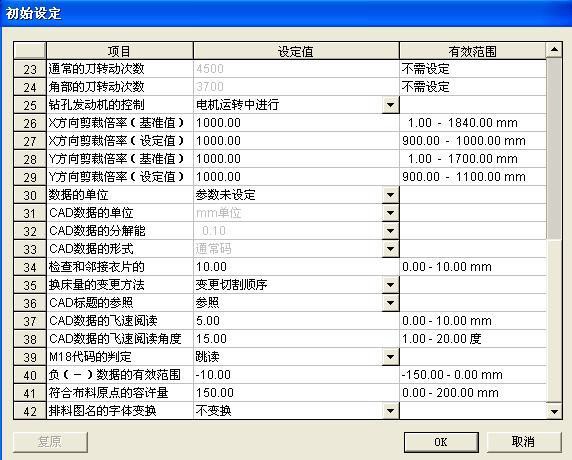Open the 换床量的变更方法 dropdown

tap(390, 285)
